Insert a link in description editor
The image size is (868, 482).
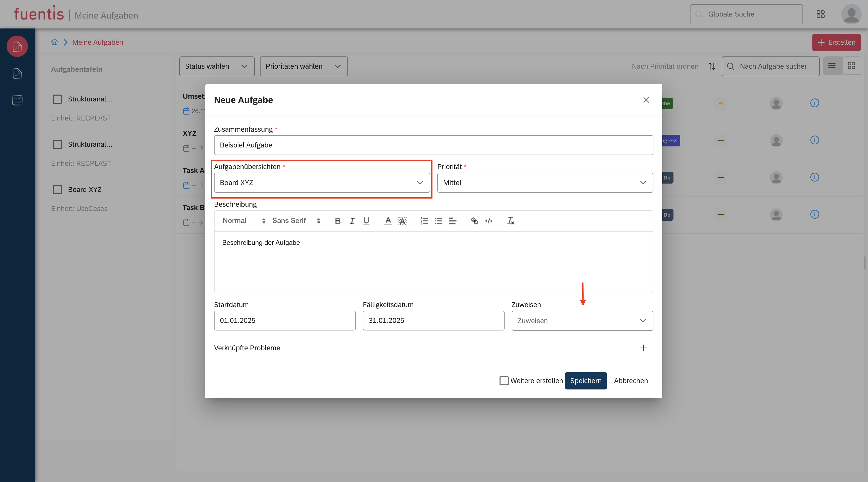(x=474, y=221)
